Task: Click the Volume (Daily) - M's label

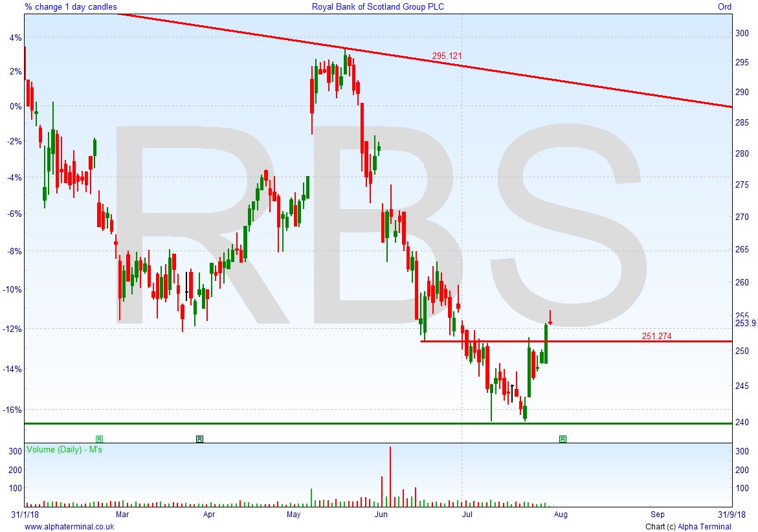Action: click(x=64, y=449)
